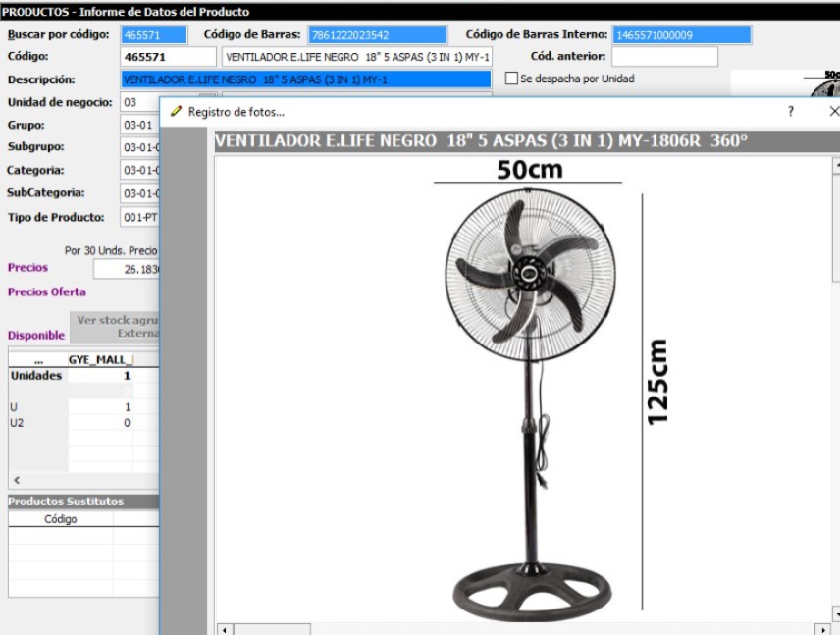Enable Se despacha por Unidad checkbox

click(x=510, y=79)
